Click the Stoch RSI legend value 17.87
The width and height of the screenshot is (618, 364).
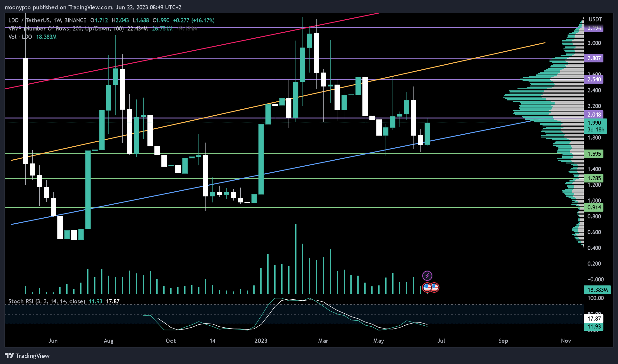coord(113,301)
